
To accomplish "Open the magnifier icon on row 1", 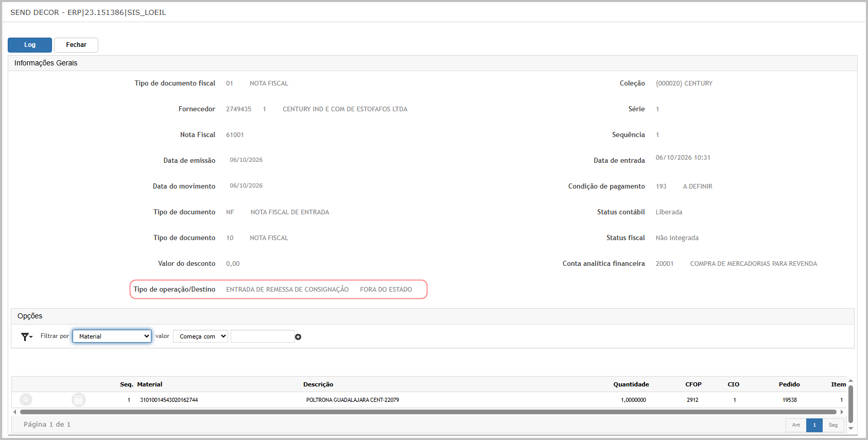I will pos(26,399).
